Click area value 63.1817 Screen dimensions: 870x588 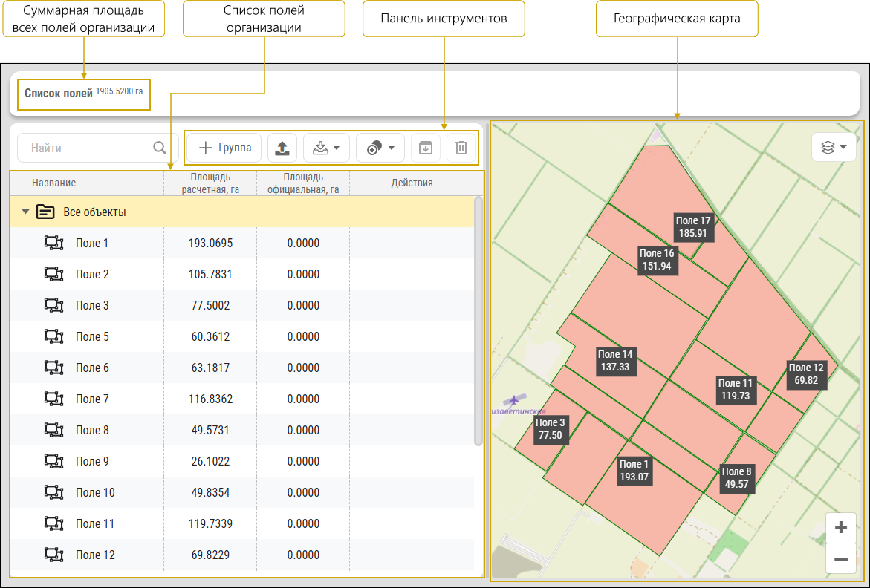210,367
